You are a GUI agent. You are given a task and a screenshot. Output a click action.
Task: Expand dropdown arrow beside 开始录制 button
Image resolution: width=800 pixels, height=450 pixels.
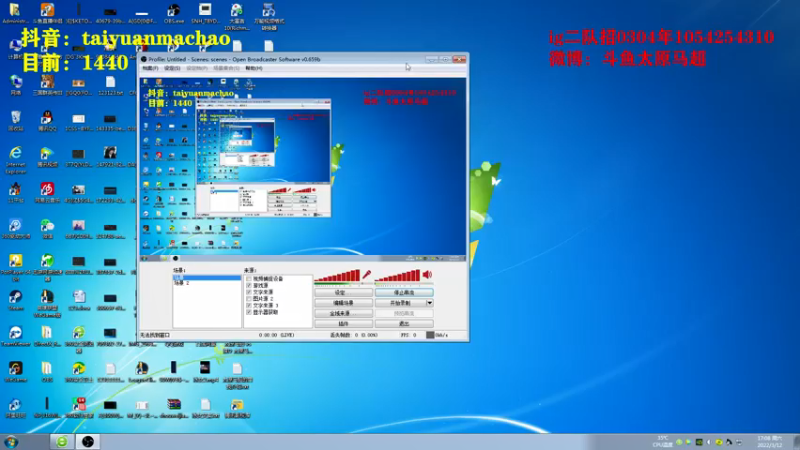[x=430, y=303]
